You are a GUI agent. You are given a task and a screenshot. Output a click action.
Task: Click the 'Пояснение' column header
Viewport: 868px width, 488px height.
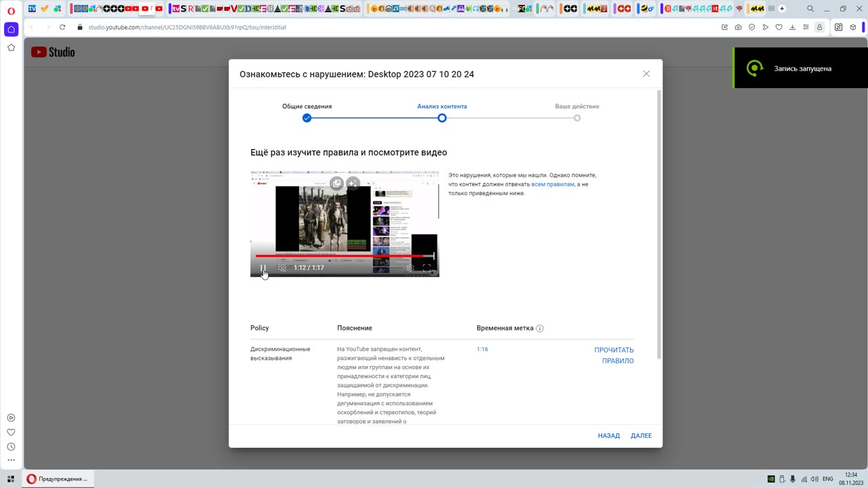tap(355, 328)
